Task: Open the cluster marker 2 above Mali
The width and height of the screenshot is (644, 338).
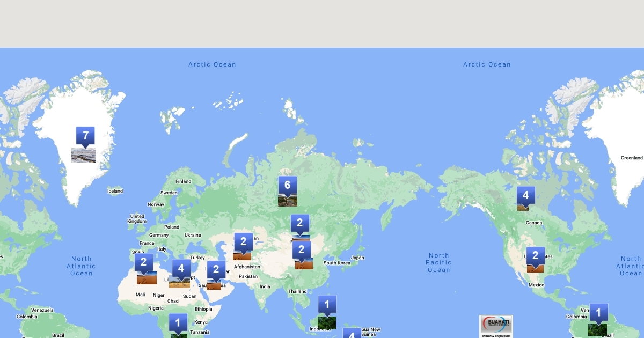Action: (143, 263)
